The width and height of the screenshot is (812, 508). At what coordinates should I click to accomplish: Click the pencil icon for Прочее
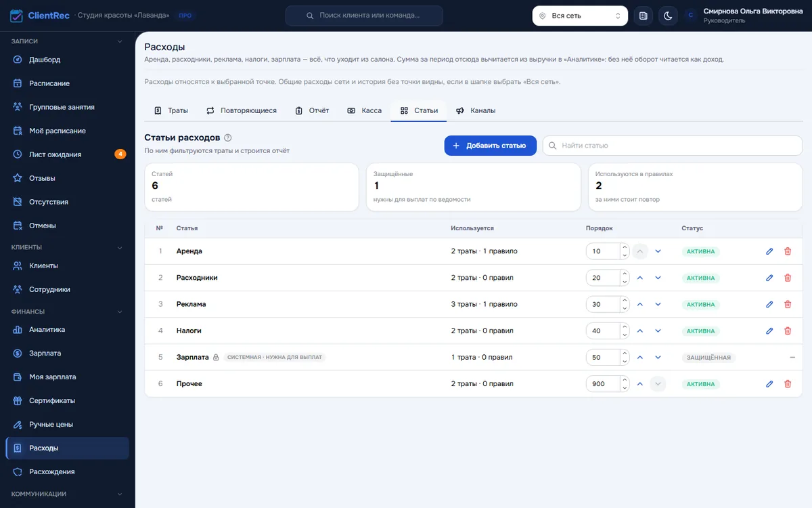tap(769, 384)
